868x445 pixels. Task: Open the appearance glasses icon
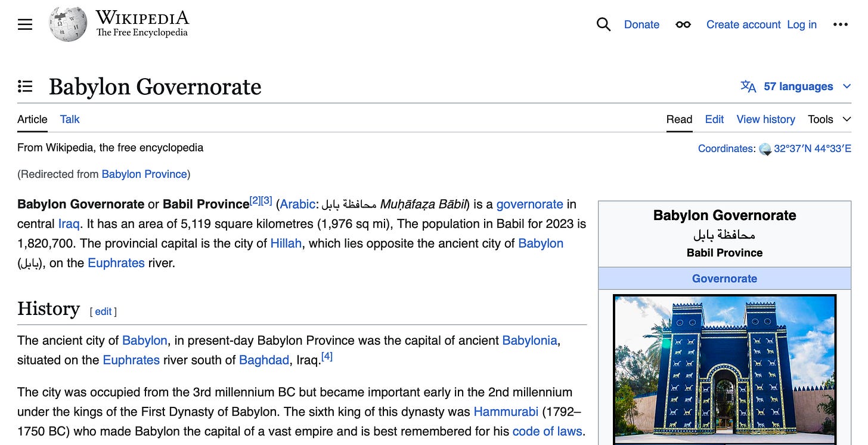click(683, 24)
